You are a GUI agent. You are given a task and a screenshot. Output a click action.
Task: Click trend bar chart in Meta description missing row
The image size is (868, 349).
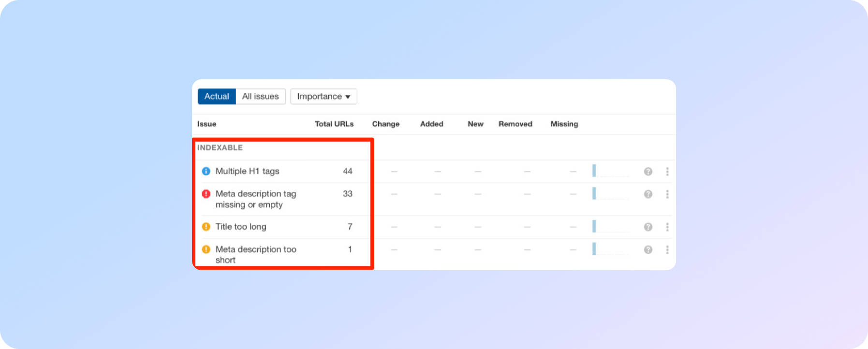tap(610, 193)
